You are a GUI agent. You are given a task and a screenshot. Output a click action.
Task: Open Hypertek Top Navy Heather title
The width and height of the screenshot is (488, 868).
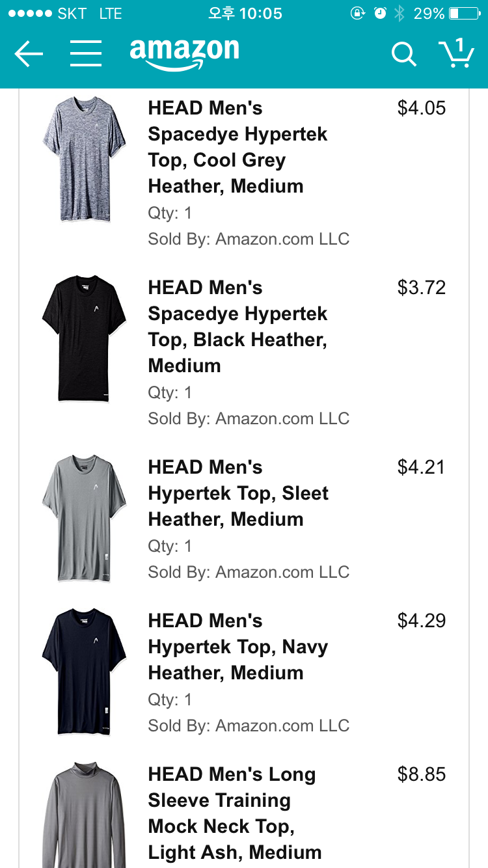tap(237, 647)
